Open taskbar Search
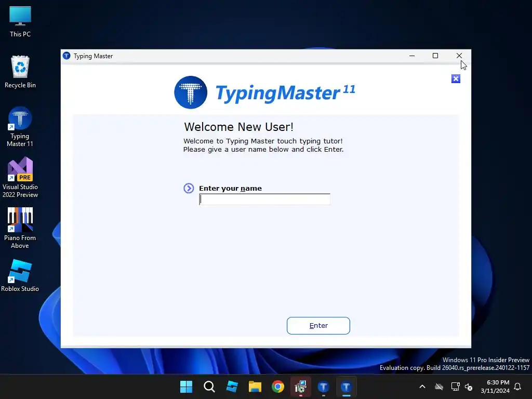The width and height of the screenshot is (532, 399). tap(209, 387)
